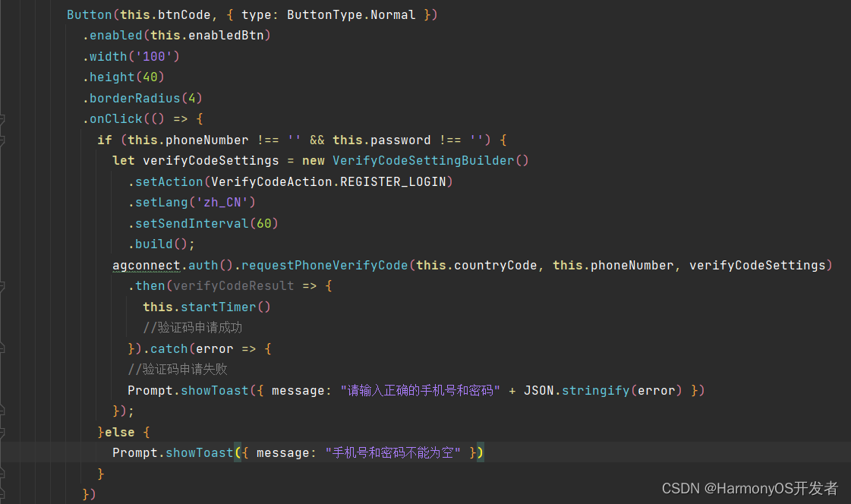Click the 'zh_CN' string literal

coord(222,203)
